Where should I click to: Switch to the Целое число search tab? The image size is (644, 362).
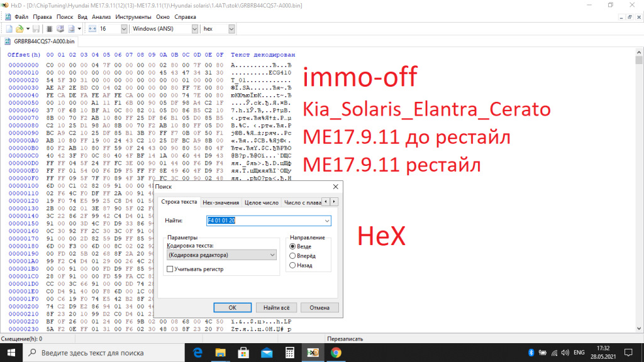coord(261,203)
